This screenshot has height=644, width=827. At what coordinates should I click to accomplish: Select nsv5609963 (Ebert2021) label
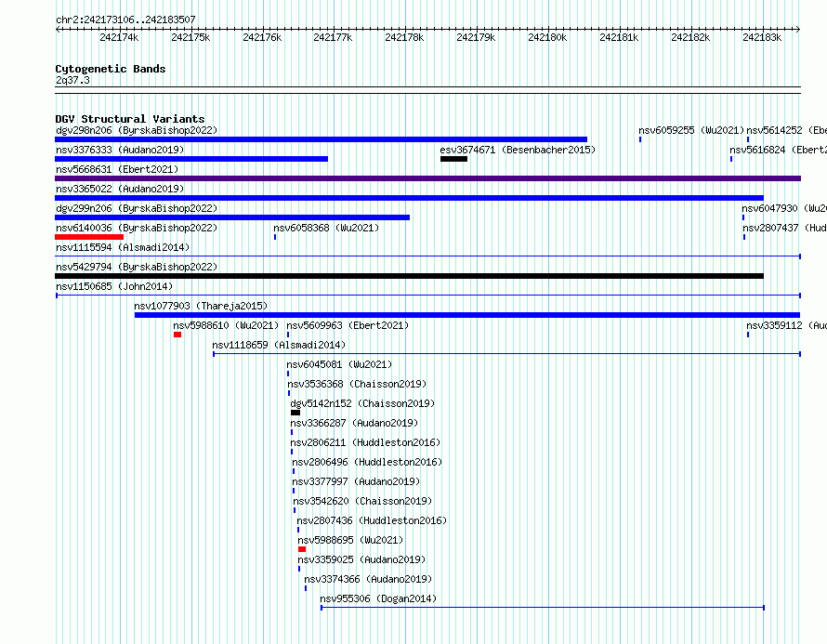click(x=348, y=325)
